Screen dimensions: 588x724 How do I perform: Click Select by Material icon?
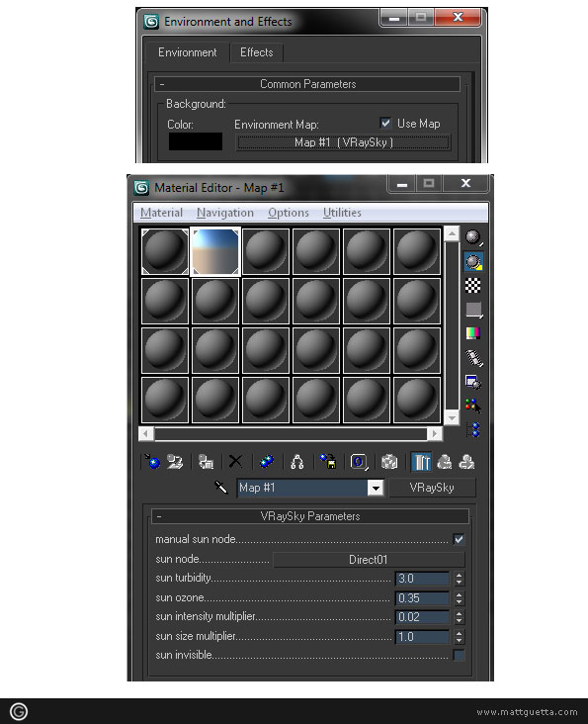(473, 406)
